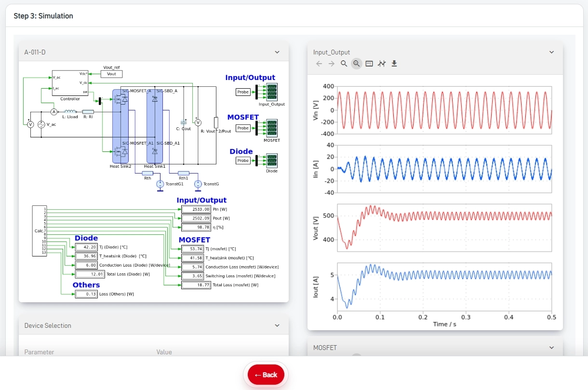Click the Pin [W] value display
588x390 pixels.
196,209
